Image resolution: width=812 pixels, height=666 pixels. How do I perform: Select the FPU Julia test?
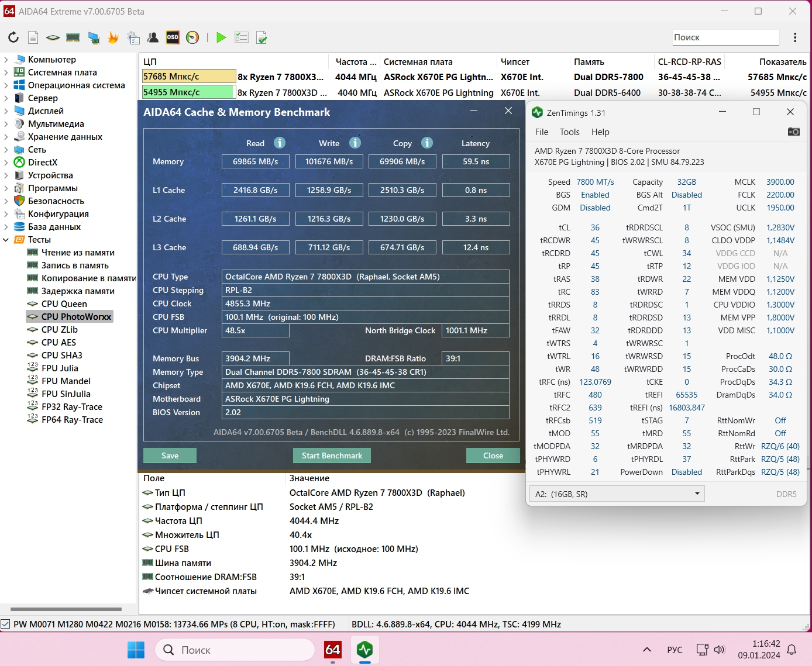pyautogui.click(x=60, y=368)
